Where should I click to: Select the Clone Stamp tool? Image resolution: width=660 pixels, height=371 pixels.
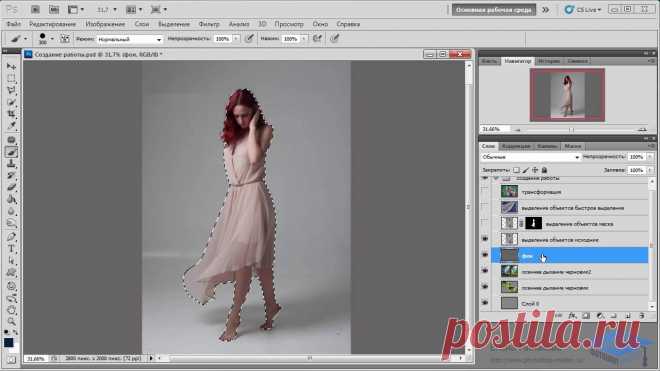coord(11,164)
